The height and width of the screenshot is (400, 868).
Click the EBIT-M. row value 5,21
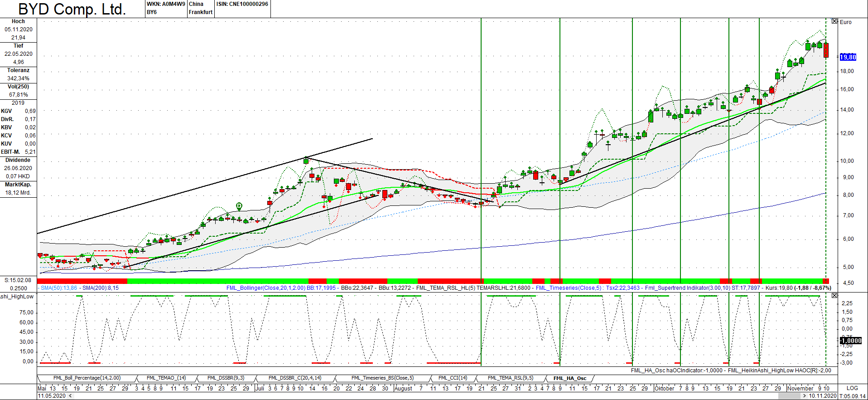pyautogui.click(x=30, y=152)
